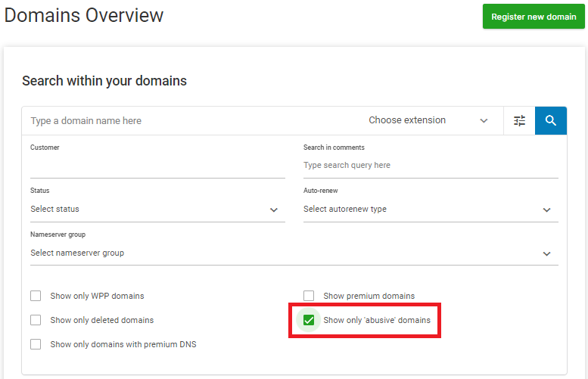Toggle the advanced filter sliders icon
The height and width of the screenshot is (379, 588).
pos(519,121)
